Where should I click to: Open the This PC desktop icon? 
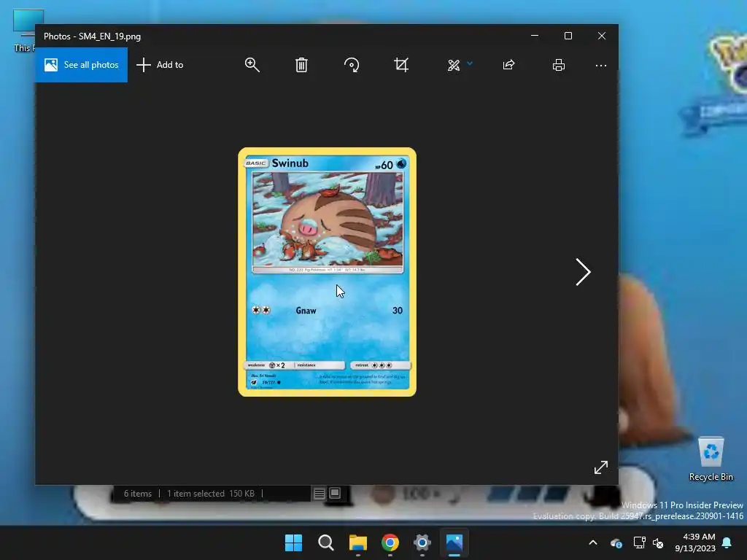tap(24, 30)
